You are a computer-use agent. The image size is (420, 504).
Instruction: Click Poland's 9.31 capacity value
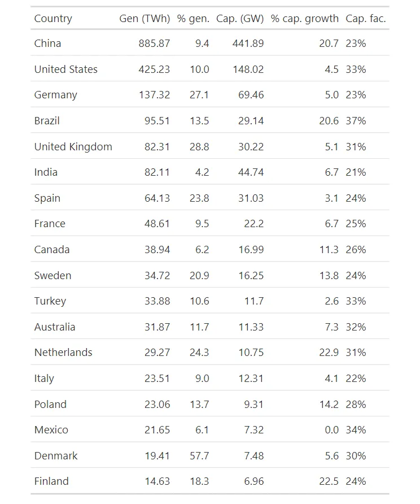pos(253,405)
